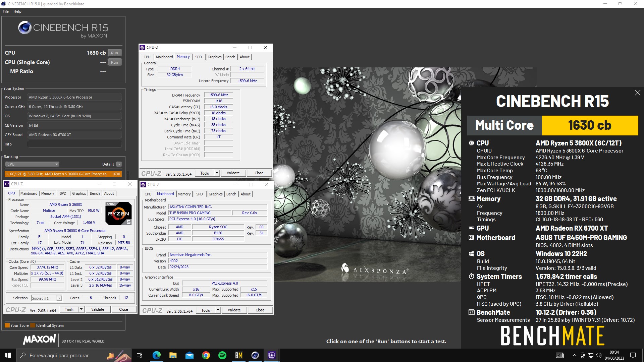This screenshot has width=644, height=362.
Task: Select the 6C/12T ranking entry
Action: [63, 174]
